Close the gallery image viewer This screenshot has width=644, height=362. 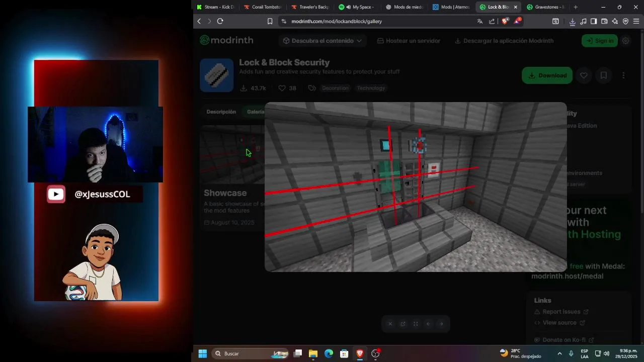(390, 324)
